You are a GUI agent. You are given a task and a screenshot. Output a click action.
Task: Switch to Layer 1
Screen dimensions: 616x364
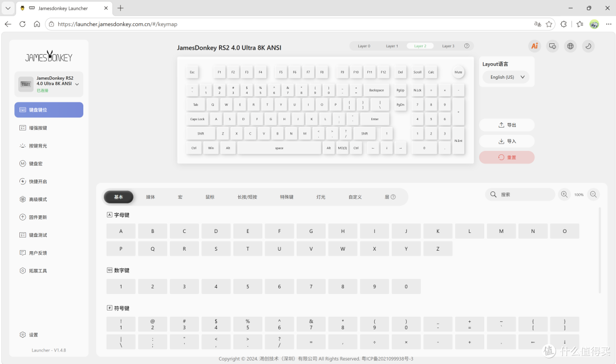(392, 46)
